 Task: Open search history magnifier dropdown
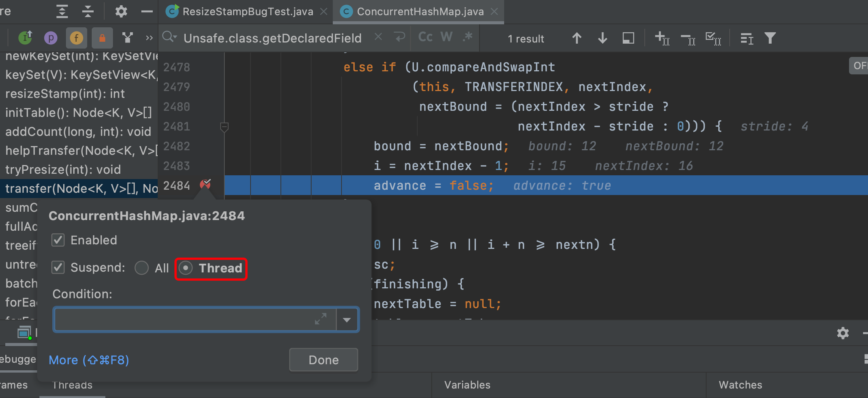(169, 37)
